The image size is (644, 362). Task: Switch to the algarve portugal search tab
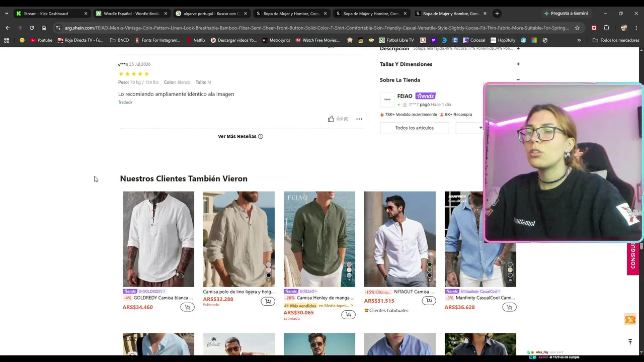pyautogui.click(x=211, y=14)
